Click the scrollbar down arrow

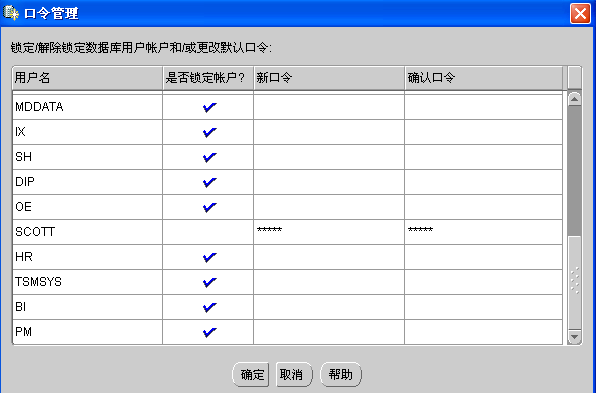point(574,337)
